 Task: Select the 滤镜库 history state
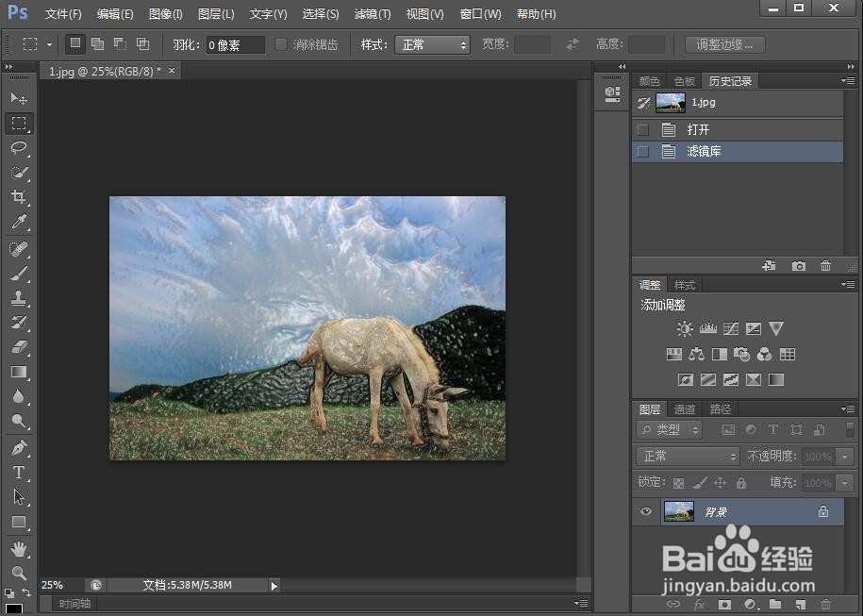click(x=738, y=151)
